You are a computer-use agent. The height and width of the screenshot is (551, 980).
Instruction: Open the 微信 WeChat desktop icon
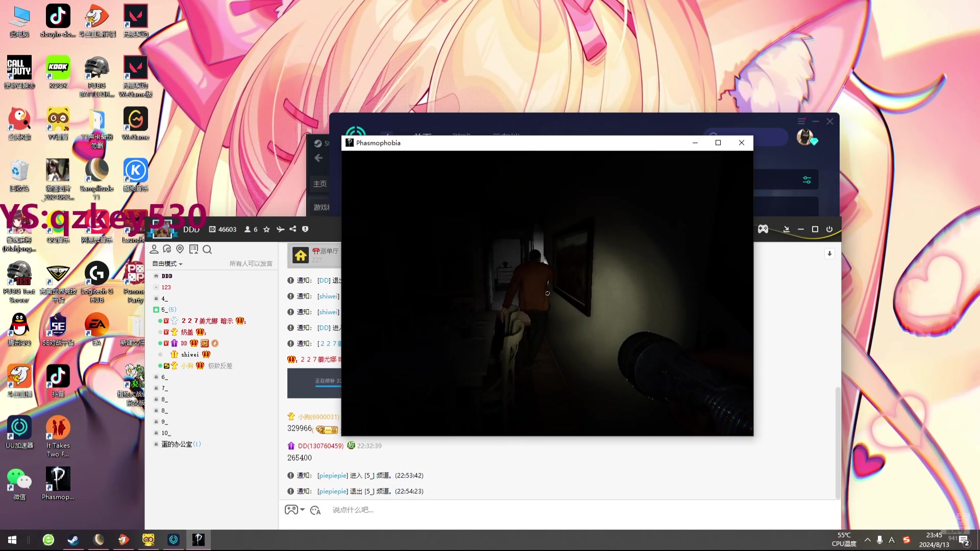(x=19, y=484)
